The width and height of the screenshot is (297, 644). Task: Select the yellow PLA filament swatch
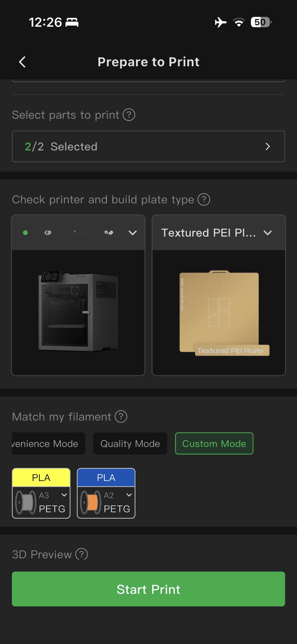[41, 477]
